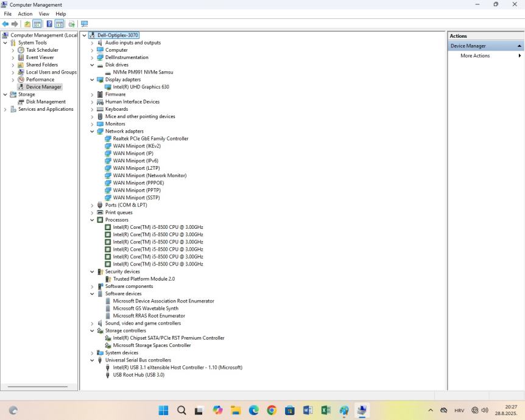Open the Action menu
Screen dimensions: 525x420
pos(25,14)
